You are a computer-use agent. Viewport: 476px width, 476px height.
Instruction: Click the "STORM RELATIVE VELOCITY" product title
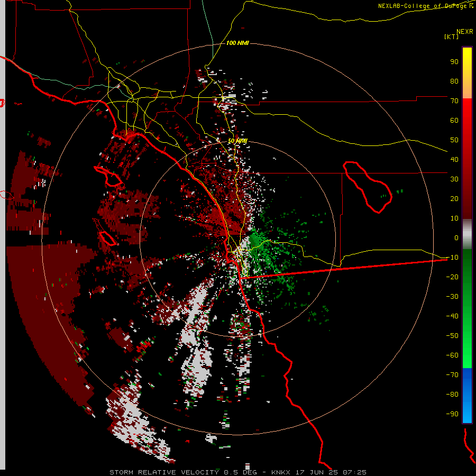(x=164, y=472)
